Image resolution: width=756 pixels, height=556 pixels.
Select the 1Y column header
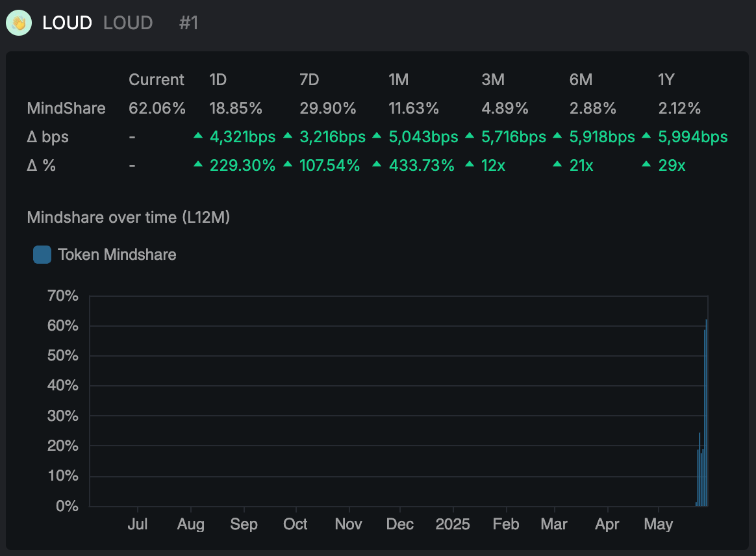666,79
